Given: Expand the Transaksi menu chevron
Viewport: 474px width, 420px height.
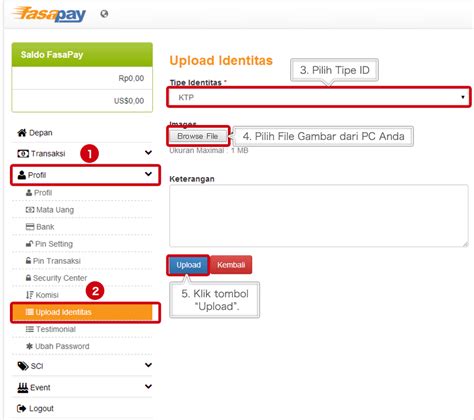Looking at the screenshot, I should tap(148, 153).
